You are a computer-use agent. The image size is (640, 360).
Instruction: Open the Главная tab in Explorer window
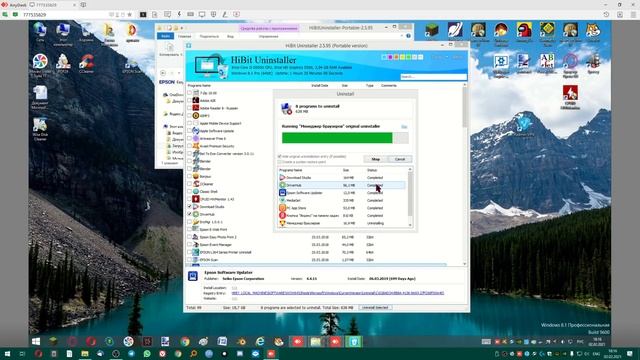(x=184, y=36)
